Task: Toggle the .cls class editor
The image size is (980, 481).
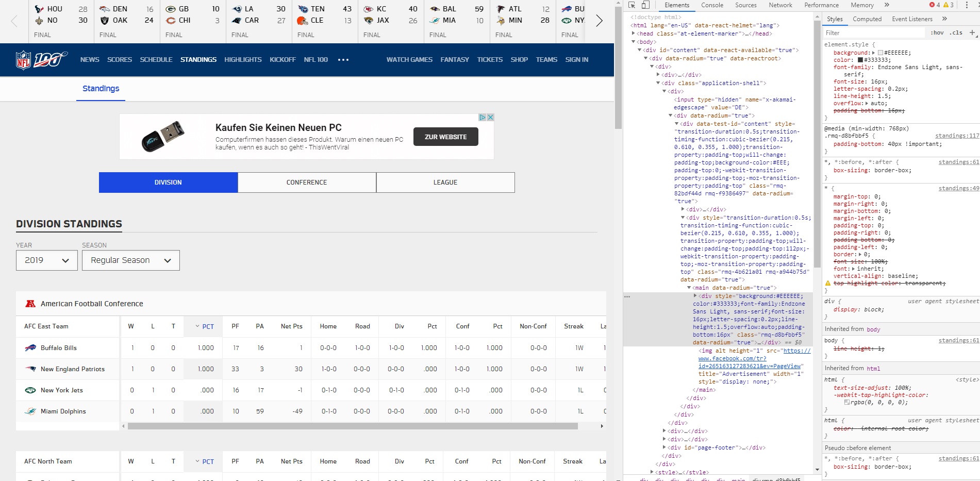Action: pos(957,32)
